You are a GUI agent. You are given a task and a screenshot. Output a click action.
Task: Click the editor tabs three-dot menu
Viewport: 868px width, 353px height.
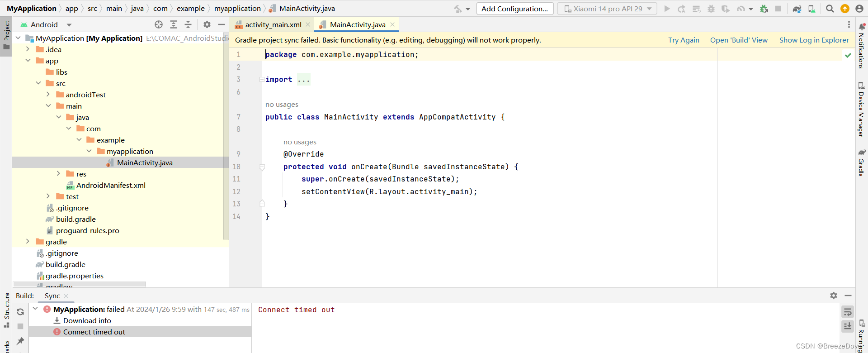coord(849,24)
